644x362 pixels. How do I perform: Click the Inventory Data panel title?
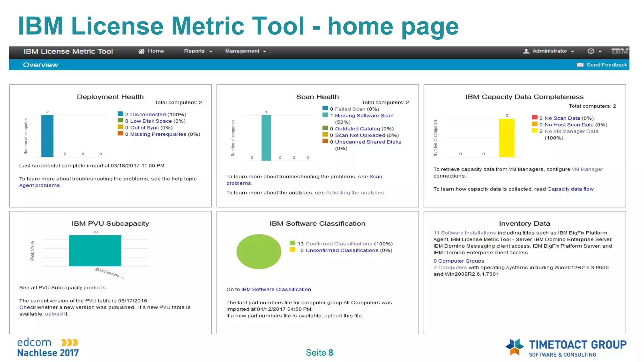[525, 223]
